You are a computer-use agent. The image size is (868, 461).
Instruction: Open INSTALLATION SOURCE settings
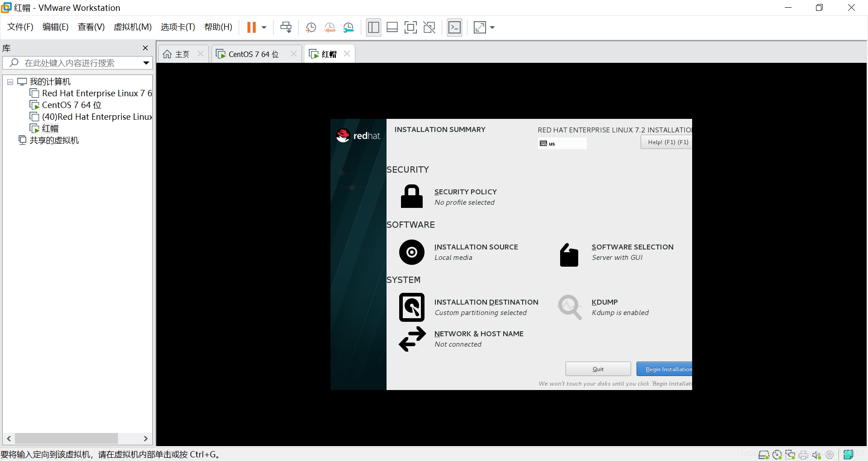(476, 247)
